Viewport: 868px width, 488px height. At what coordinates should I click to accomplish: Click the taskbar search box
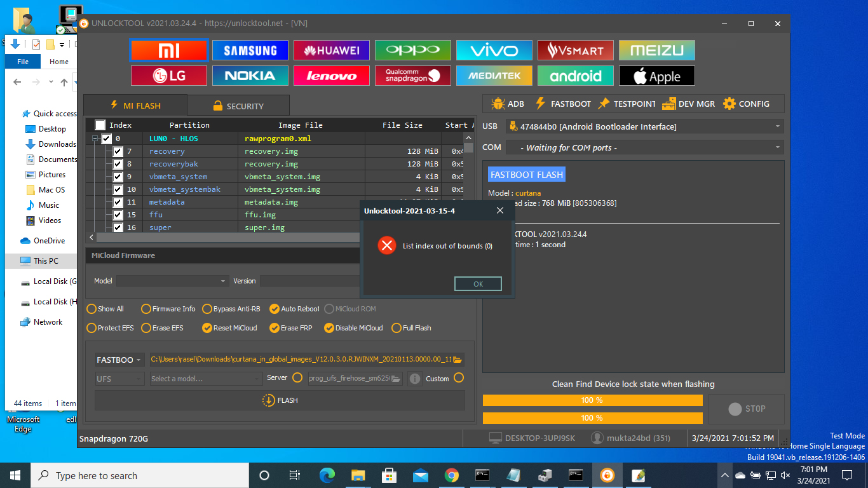[x=140, y=475]
